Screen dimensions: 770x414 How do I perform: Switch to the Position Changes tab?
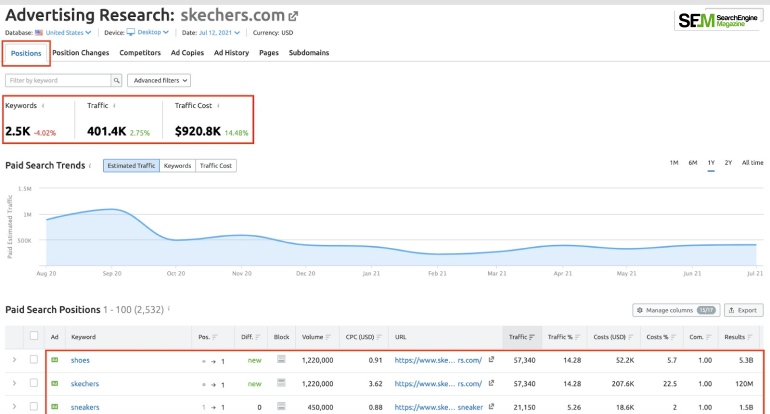[81, 53]
